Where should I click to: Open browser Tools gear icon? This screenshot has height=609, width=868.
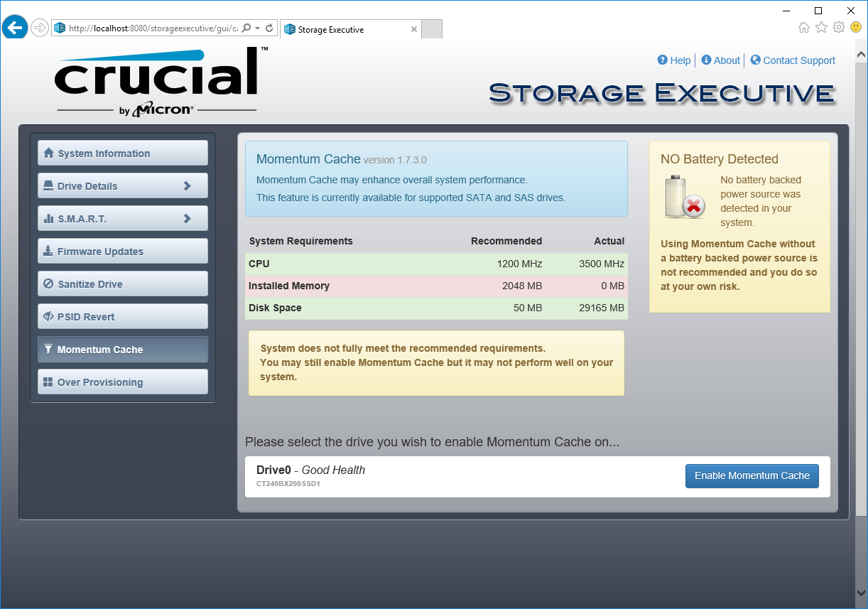[839, 28]
